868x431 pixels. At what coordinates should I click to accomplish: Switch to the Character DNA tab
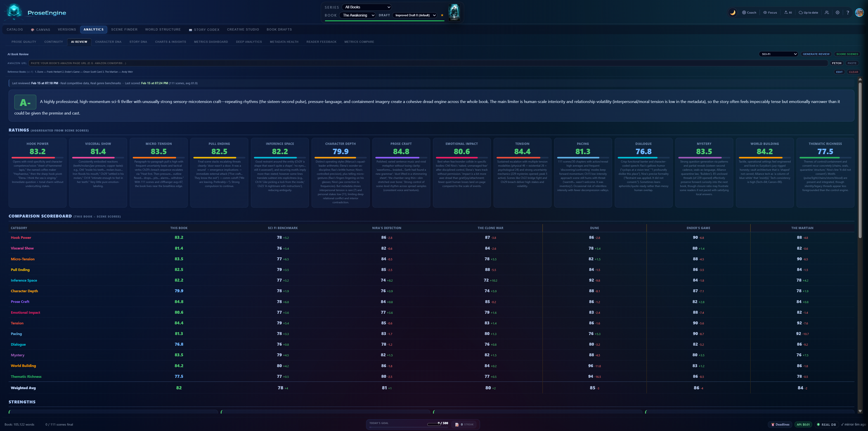(x=108, y=42)
